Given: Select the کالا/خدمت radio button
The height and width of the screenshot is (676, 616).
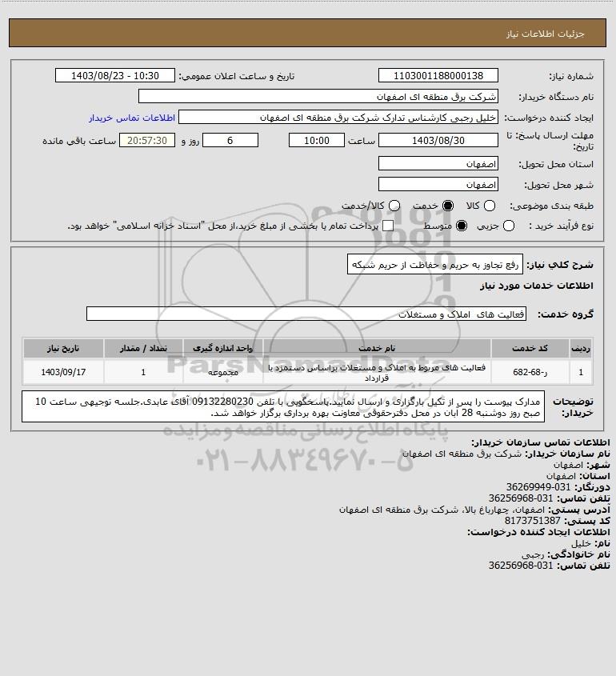Looking at the screenshot, I should tap(394, 206).
